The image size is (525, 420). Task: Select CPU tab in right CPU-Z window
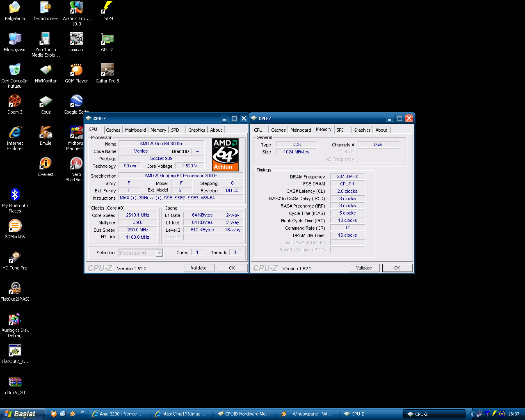[x=258, y=130]
